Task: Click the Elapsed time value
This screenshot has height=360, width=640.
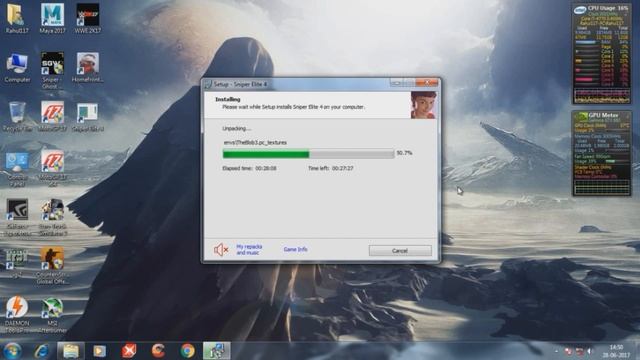Action: tap(266, 168)
